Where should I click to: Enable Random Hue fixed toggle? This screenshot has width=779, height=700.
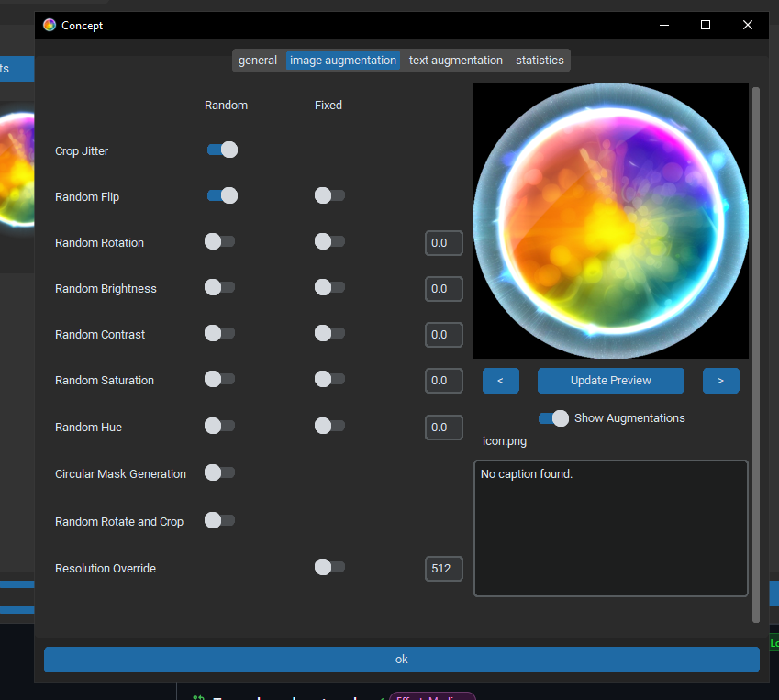coord(329,427)
